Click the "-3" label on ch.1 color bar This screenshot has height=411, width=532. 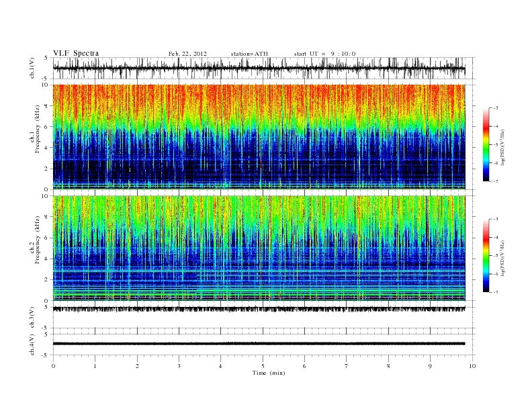coord(496,108)
